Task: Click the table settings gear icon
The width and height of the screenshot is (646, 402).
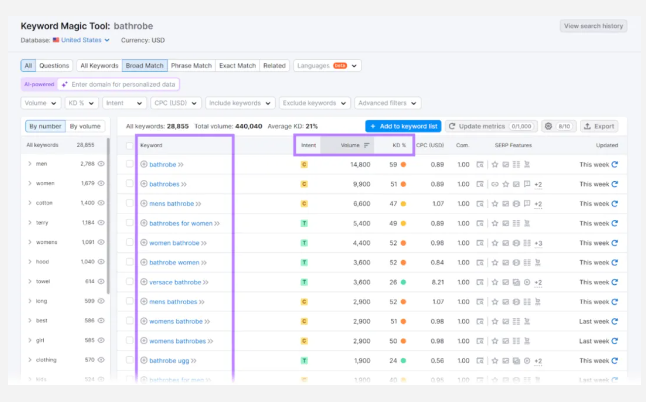Action: coord(548,126)
